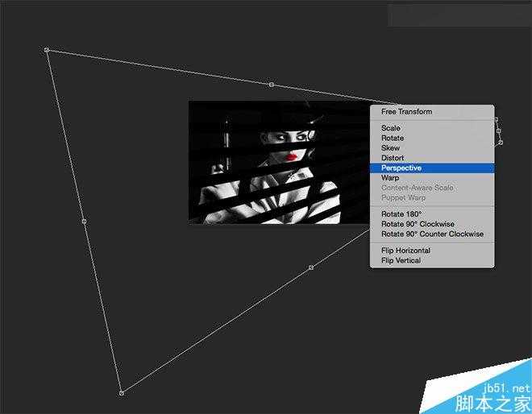Apply Rotate 180° from the menu
This screenshot has width=532, height=414.
point(401,214)
